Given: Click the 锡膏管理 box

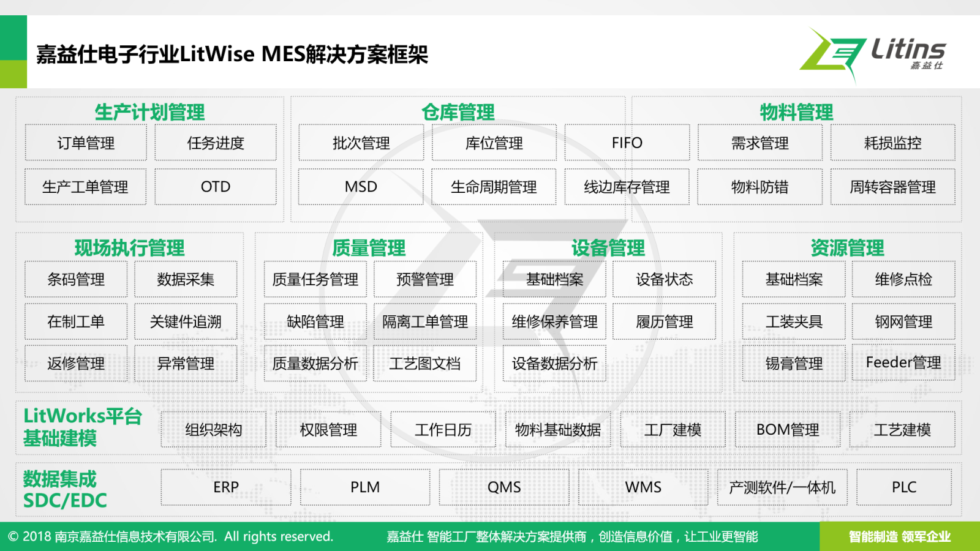Looking at the screenshot, I should pyautogui.click(x=794, y=364).
